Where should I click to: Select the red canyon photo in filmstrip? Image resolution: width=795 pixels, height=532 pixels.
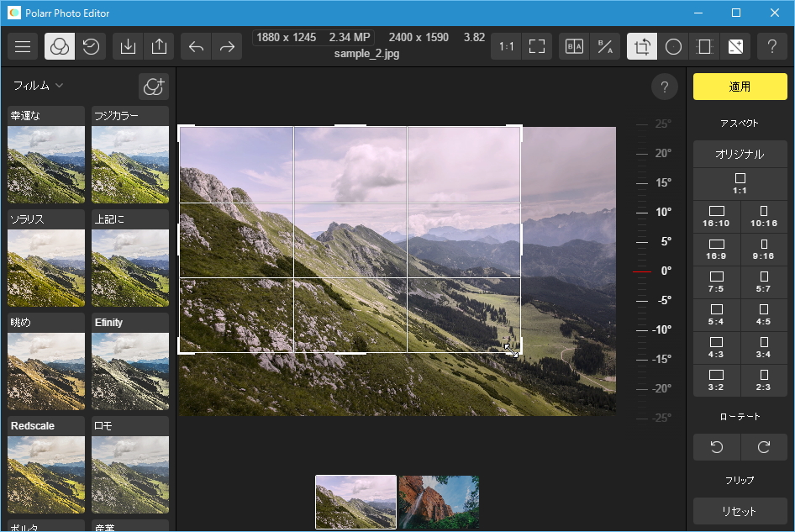(439, 502)
